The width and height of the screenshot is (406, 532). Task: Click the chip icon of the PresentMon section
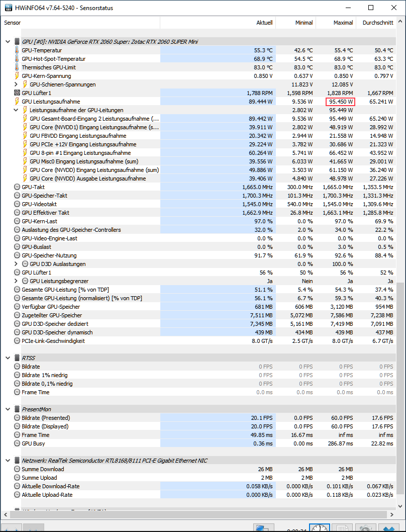pos(17,409)
